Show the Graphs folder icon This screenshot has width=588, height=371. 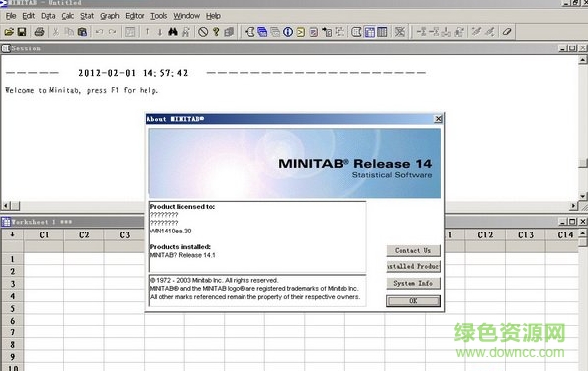tap(275, 32)
